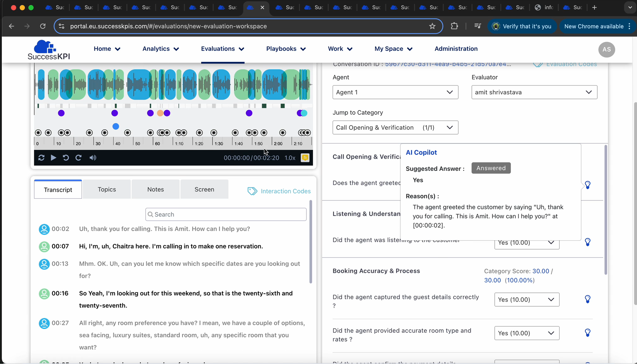Click the Verify that it's you button
Screen dimensions: 637x364
[x=522, y=26]
